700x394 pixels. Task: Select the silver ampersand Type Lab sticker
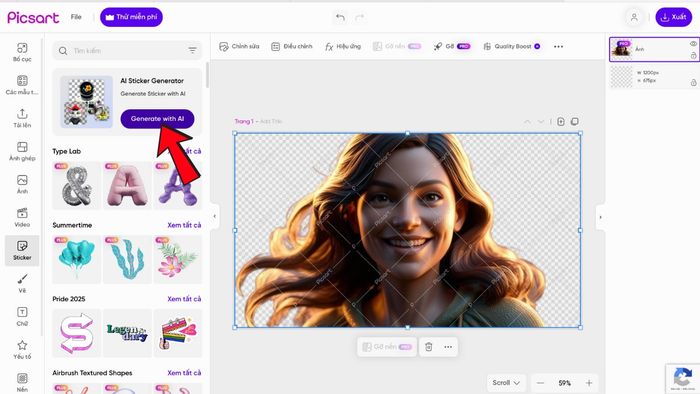coord(76,186)
